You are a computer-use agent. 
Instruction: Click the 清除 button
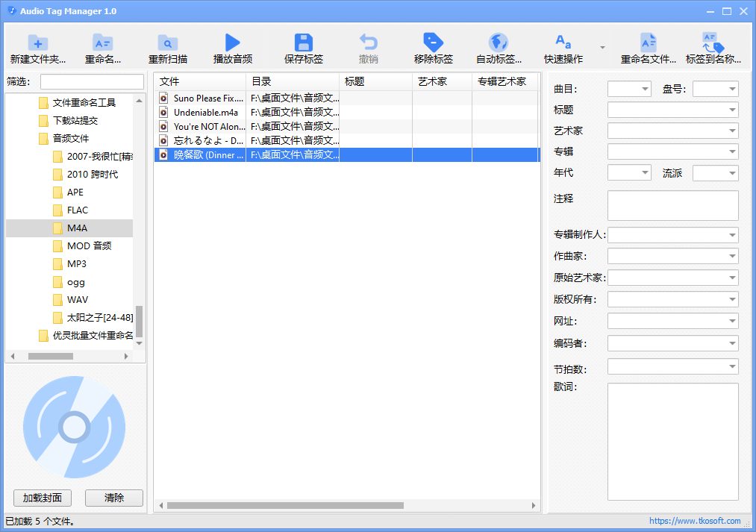(x=114, y=498)
